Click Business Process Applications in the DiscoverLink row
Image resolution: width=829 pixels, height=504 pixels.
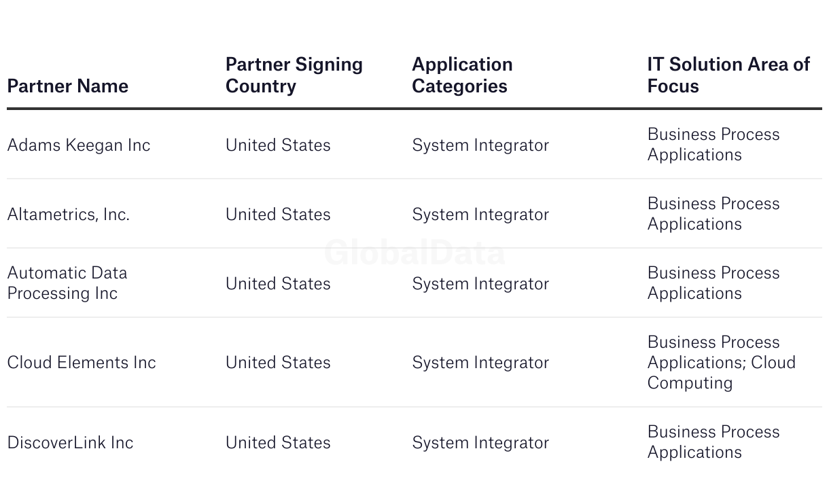coord(713,442)
